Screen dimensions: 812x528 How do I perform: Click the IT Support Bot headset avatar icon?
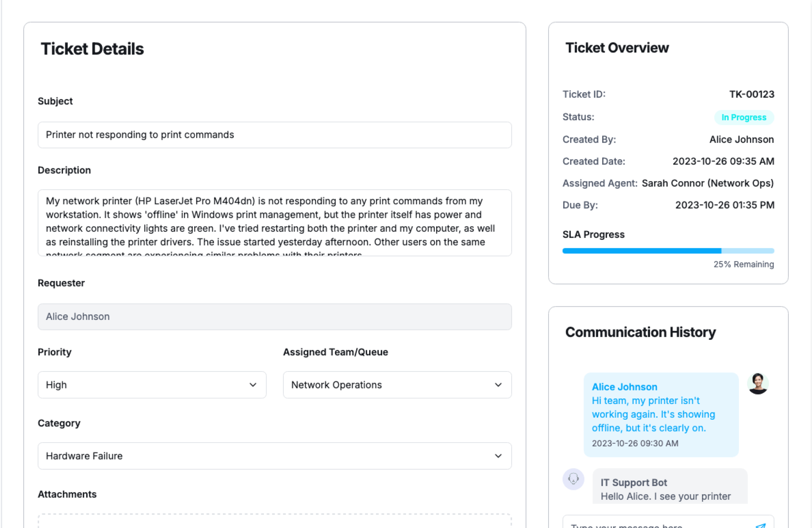[x=573, y=479]
